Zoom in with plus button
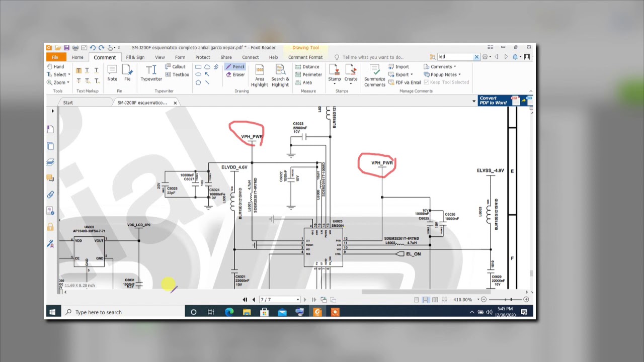 click(526, 300)
